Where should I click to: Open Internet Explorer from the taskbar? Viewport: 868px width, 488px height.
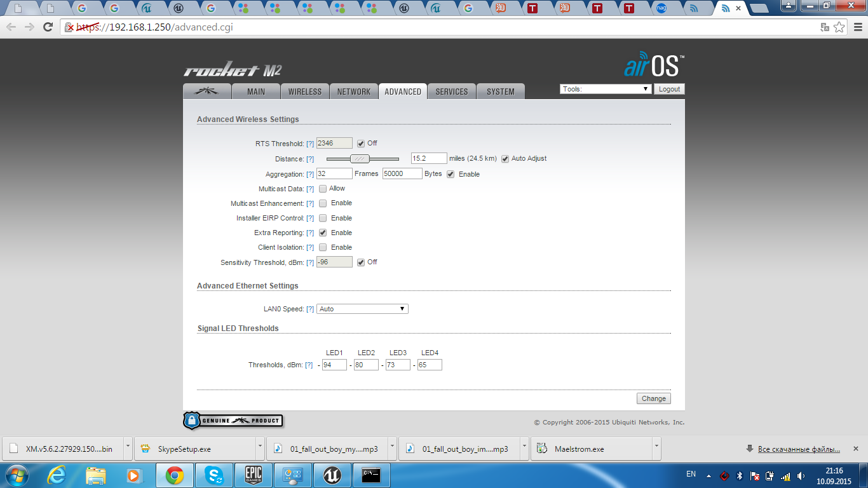(x=57, y=475)
